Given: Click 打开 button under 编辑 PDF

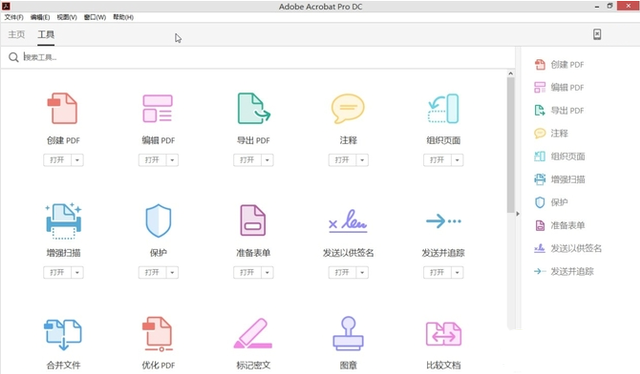Looking at the screenshot, I should 152,160.
